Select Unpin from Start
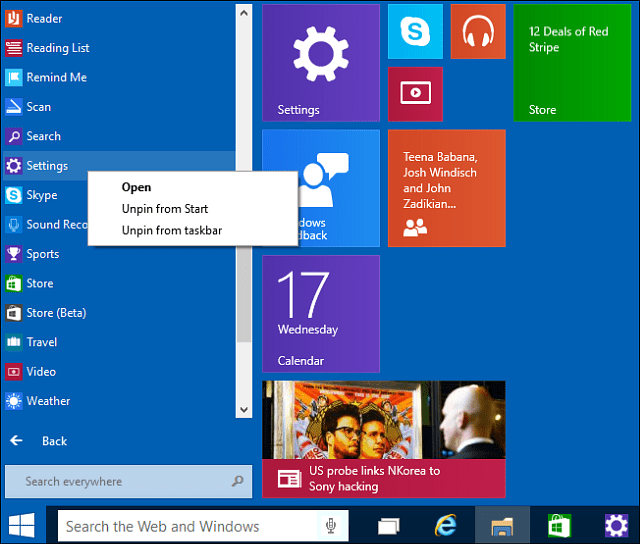Viewport: 640px width, 544px height. click(165, 209)
